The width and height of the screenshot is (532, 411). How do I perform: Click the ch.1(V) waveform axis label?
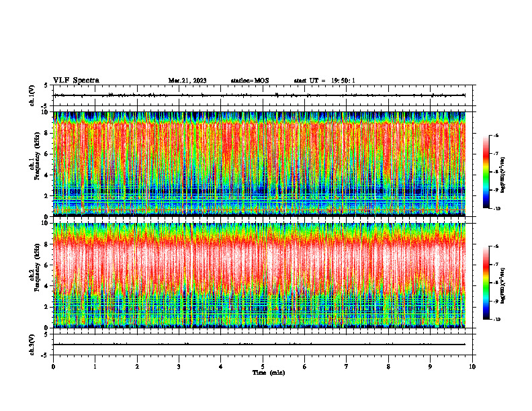click(32, 95)
